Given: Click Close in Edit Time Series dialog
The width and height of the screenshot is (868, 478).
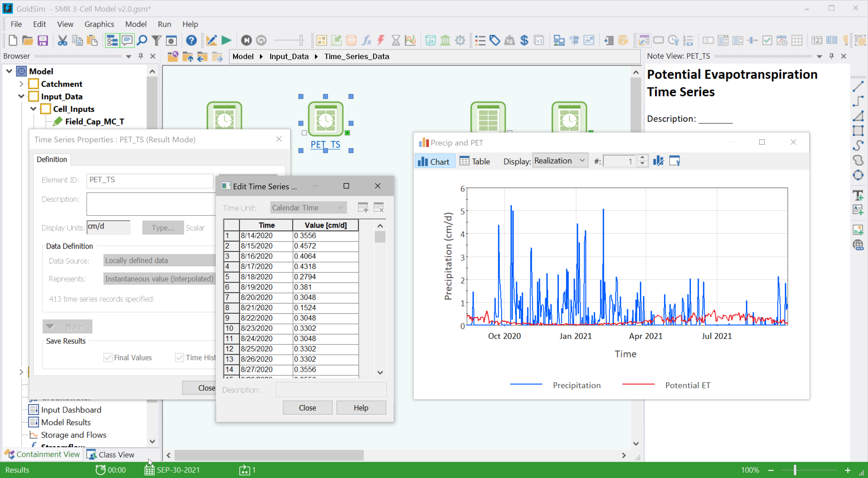Looking at the screenshot, I should pyautogui.click(x=307, y=408).
